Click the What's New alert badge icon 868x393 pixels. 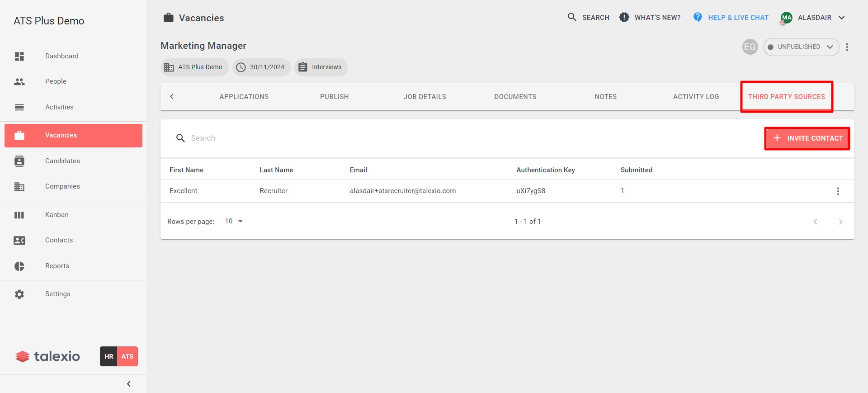[624, 17]
